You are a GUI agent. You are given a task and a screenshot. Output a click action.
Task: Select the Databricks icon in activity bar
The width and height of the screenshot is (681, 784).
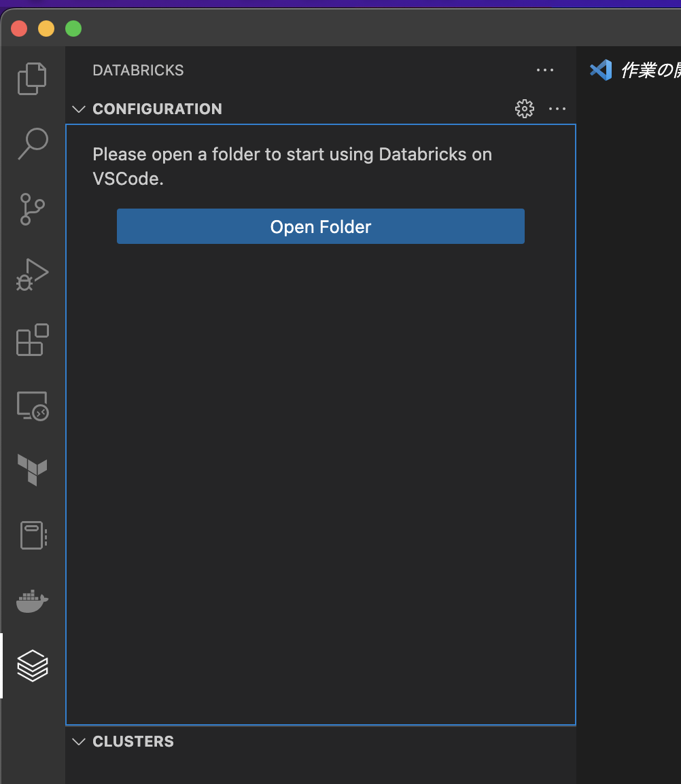pos(33,666)
